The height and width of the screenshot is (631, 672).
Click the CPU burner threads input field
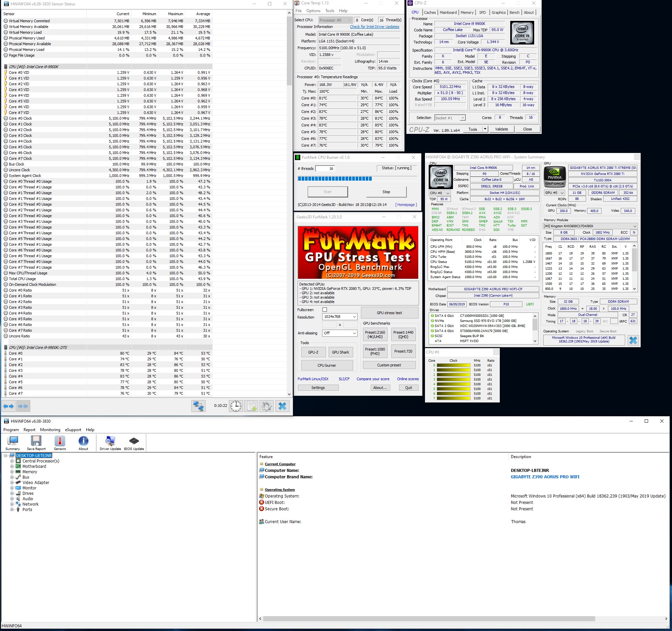coord(326,169)
